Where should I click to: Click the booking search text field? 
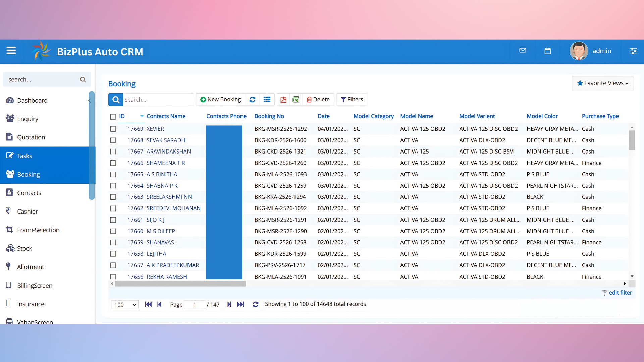click(158, 100)
